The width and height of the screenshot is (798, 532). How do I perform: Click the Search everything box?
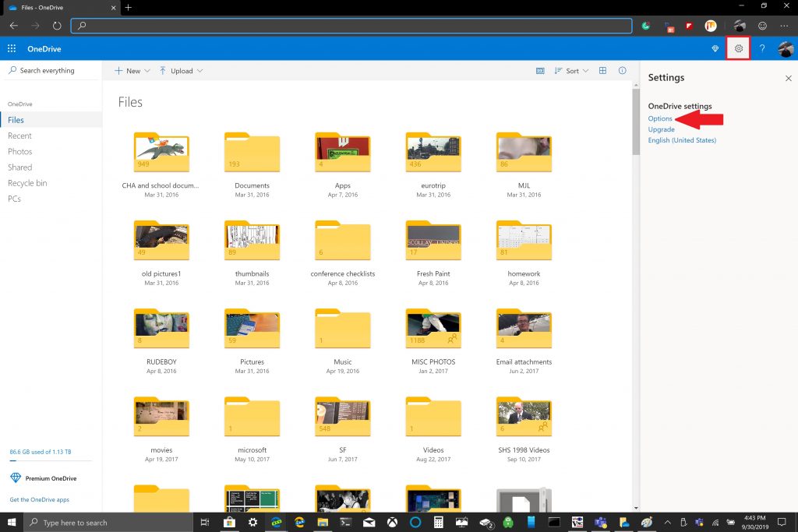pyautogui.click(x=51, y=70)
